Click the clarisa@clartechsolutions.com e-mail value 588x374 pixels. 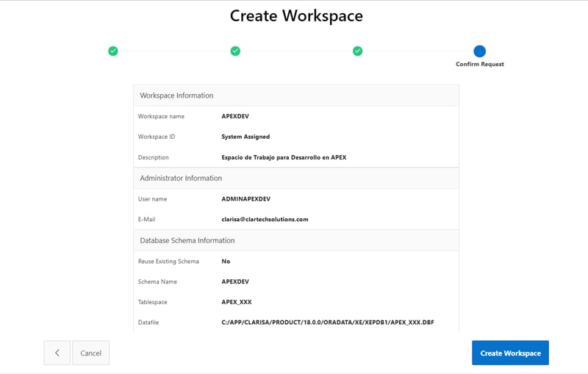(265, 219)
